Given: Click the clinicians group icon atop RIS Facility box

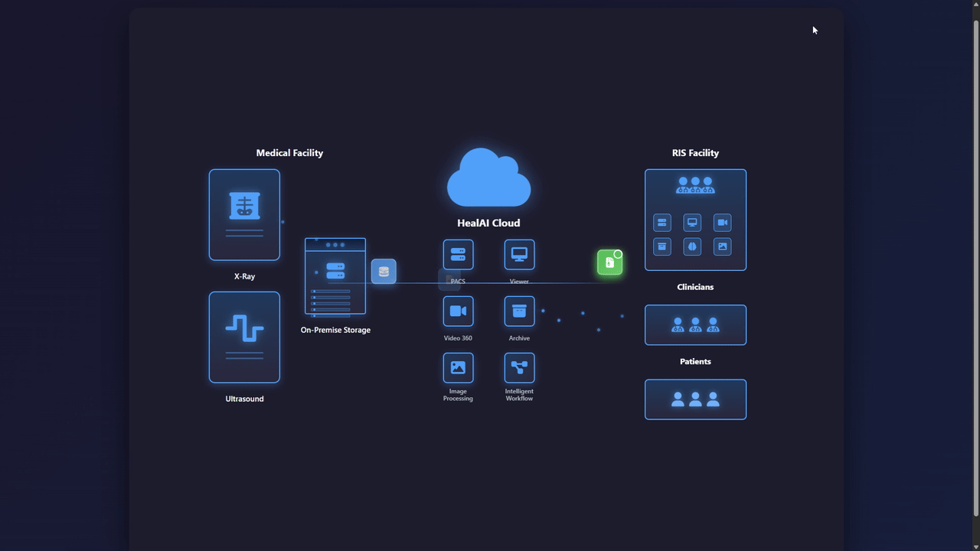Looking at the screenshot, I should click(x=695, y=185).
